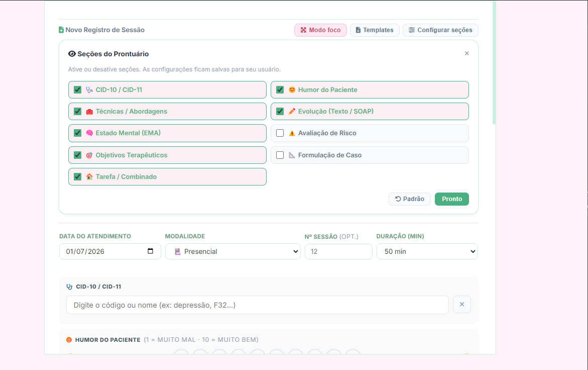Screen dimensions: 588x370
Task: Open the Modalidade dropdown showing Presencial
Action: click(x=233, y=251)
